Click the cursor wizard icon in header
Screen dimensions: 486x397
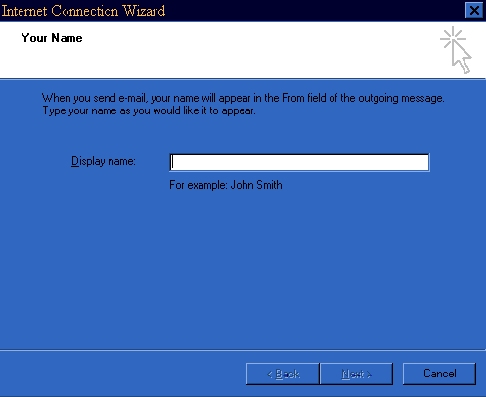coord(456,50)
